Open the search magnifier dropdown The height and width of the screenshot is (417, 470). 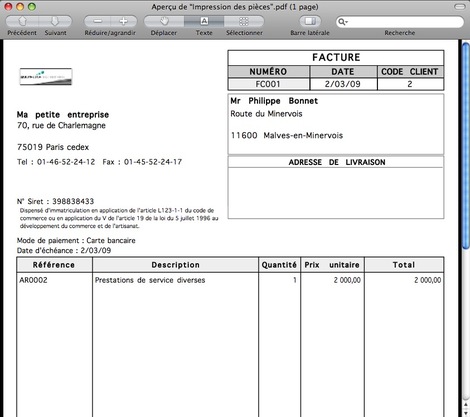[343, 22]
